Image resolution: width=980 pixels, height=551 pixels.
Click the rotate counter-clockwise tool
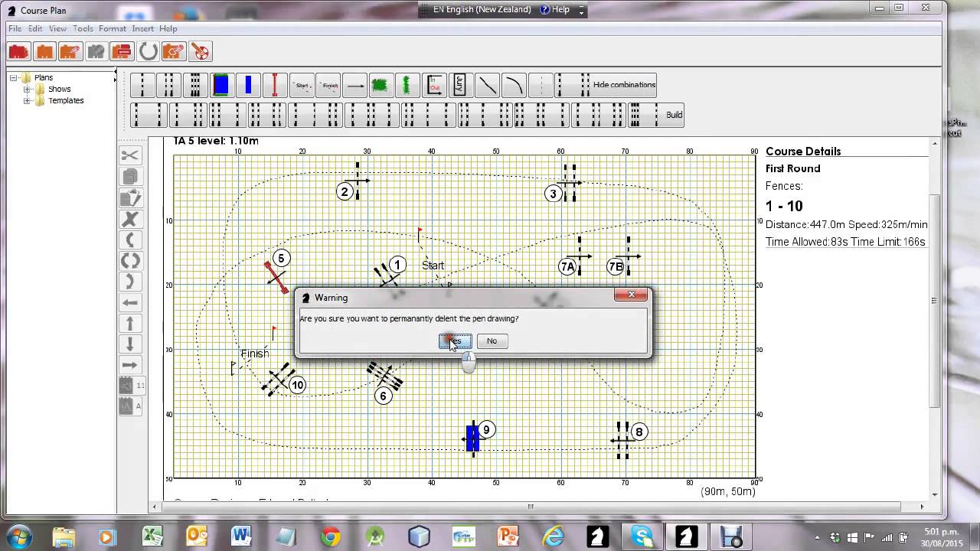point(130,240)
